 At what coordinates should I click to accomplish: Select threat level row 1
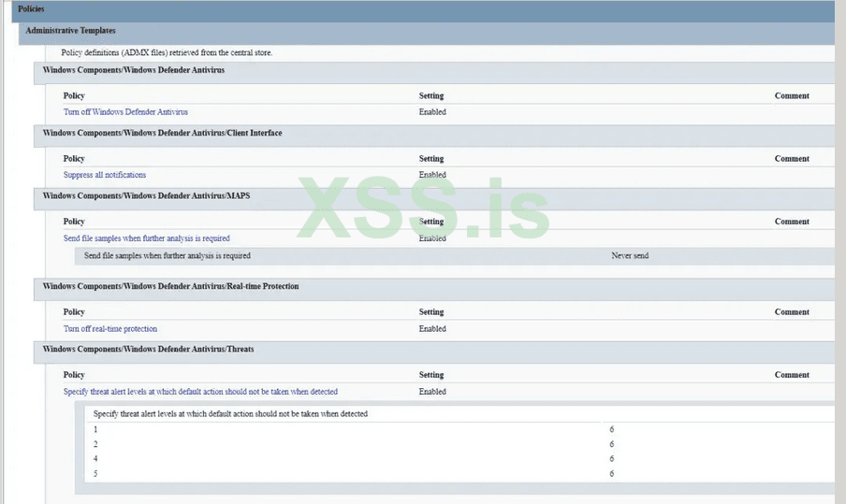(x=460, y=429)
